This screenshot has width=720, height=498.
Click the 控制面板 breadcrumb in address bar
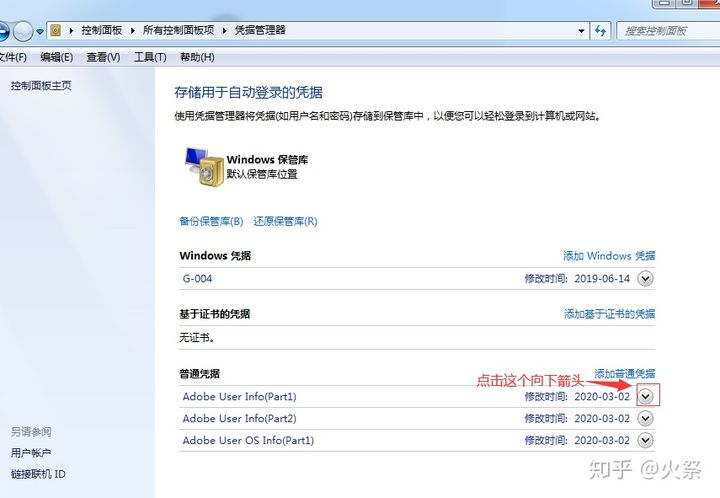point(101,30)
